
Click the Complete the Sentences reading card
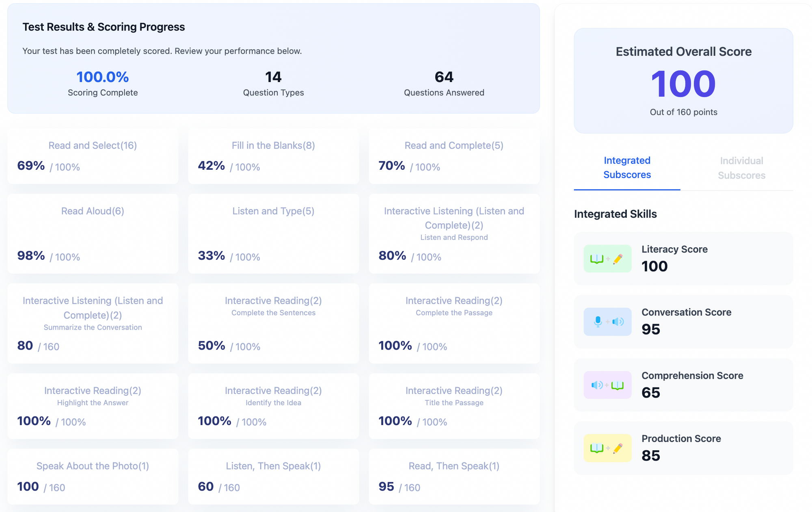point(273,323)
